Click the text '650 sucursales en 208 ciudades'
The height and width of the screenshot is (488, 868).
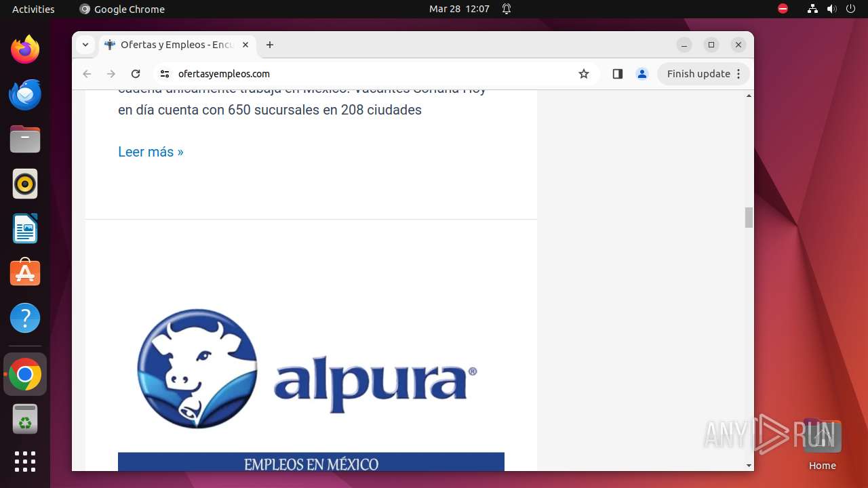(325, 110)
